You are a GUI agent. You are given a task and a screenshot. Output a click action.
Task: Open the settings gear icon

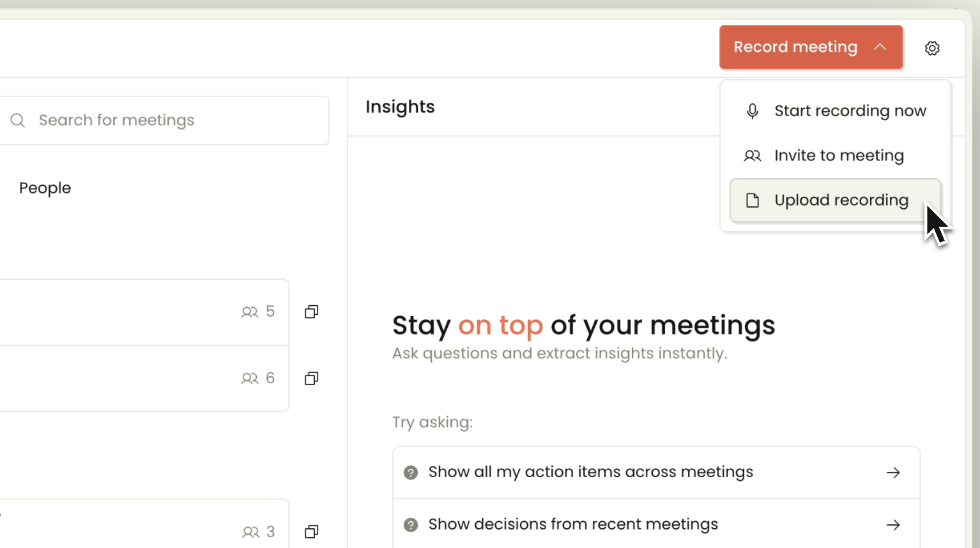(x=932, y=48)
